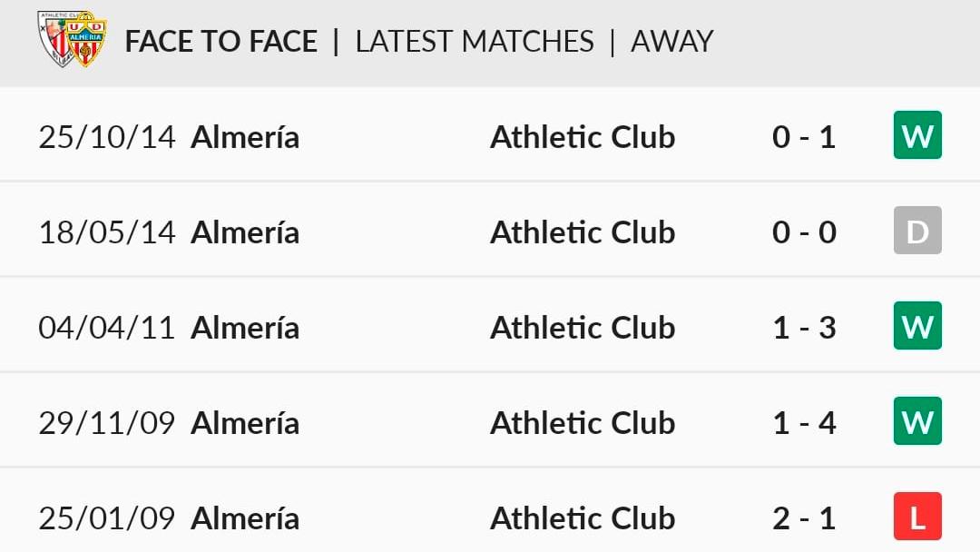The image size is (980, 552).
Task: Click Athletic Club in the 18/05/14 row
Action: pyautogui.click(x=583, y=232)
